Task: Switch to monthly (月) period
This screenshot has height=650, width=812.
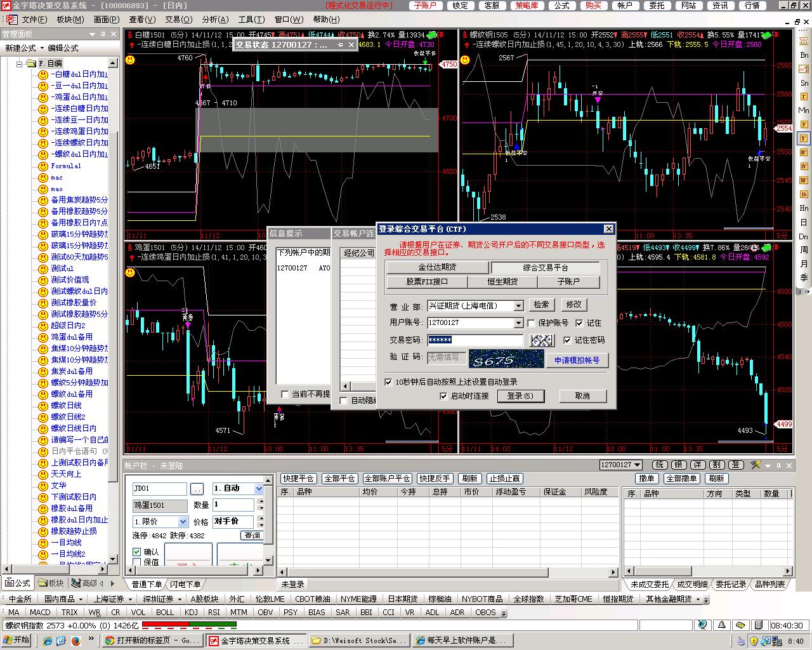Action: tap(804, 263)
